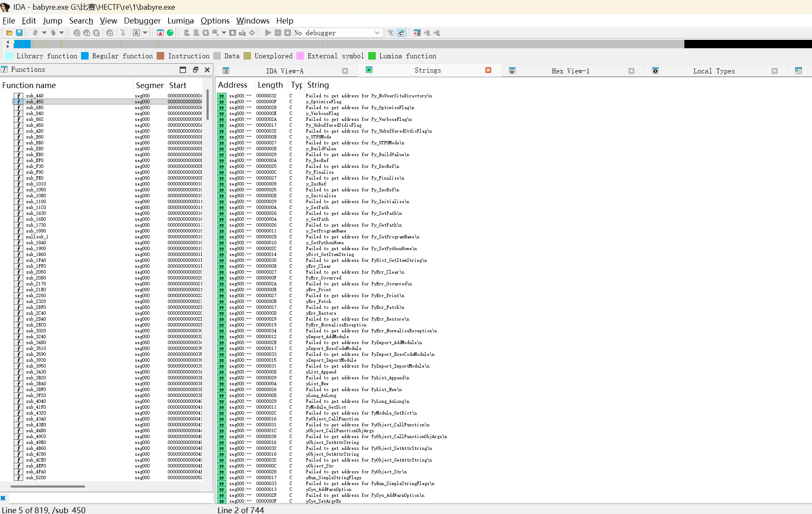Pause the process using the pause icon
This screenshot has width=812, height=514.
[278, 33]
